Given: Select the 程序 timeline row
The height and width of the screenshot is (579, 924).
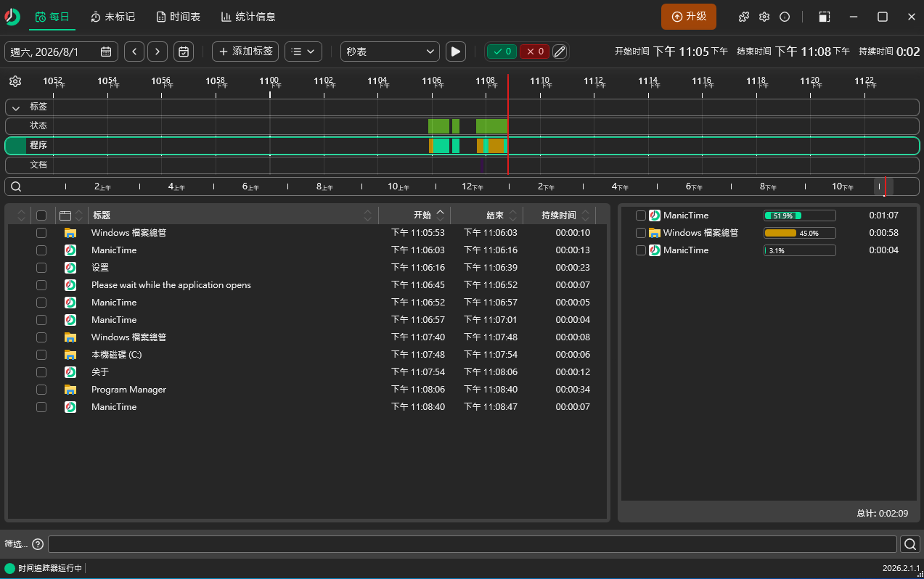Looking at the screenshot, I should [462, 145].
